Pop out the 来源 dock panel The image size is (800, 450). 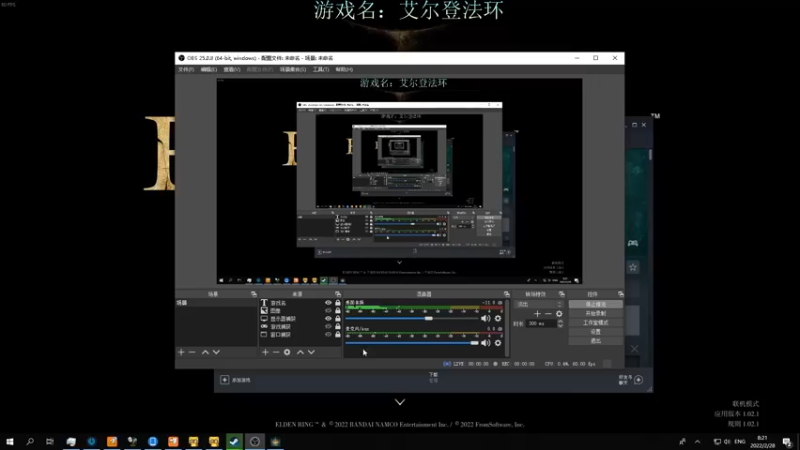(338, 294)
